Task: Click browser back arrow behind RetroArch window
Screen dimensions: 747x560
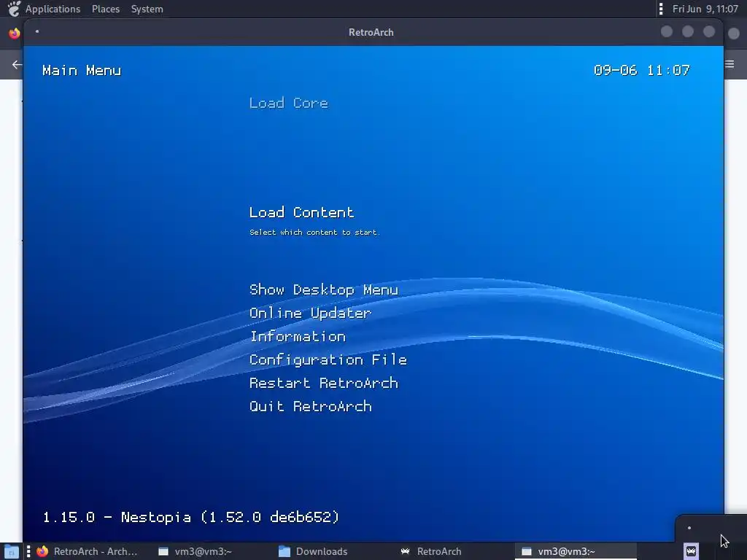Action: 17,64
